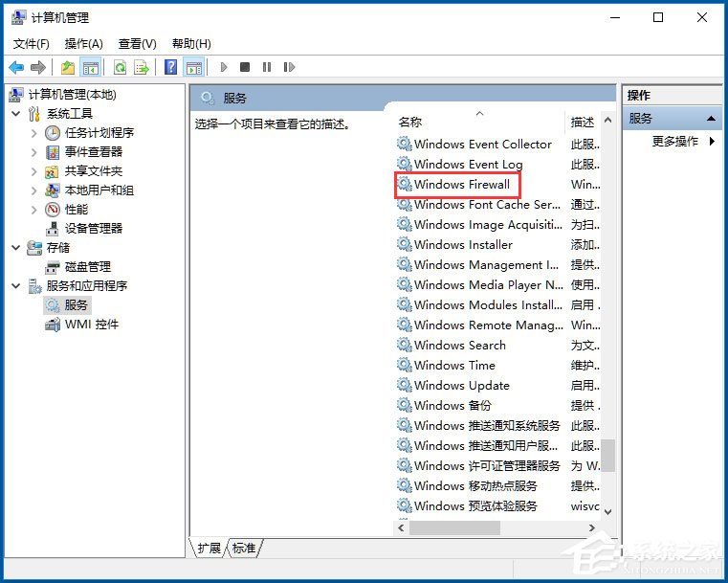Collapse the 服务和应用程序 tree node

[x=16, y=285]
